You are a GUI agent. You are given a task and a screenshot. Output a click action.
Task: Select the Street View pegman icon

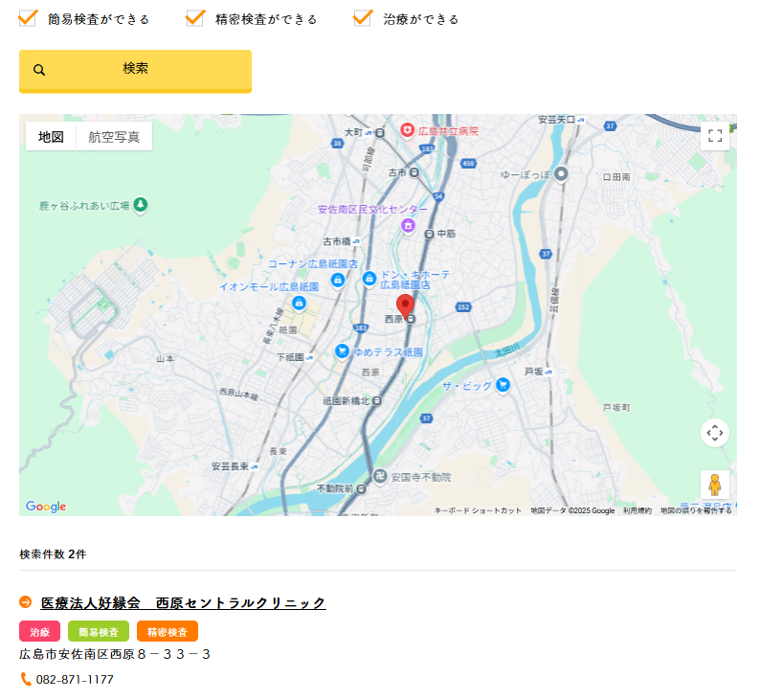[x=715, y=485]
